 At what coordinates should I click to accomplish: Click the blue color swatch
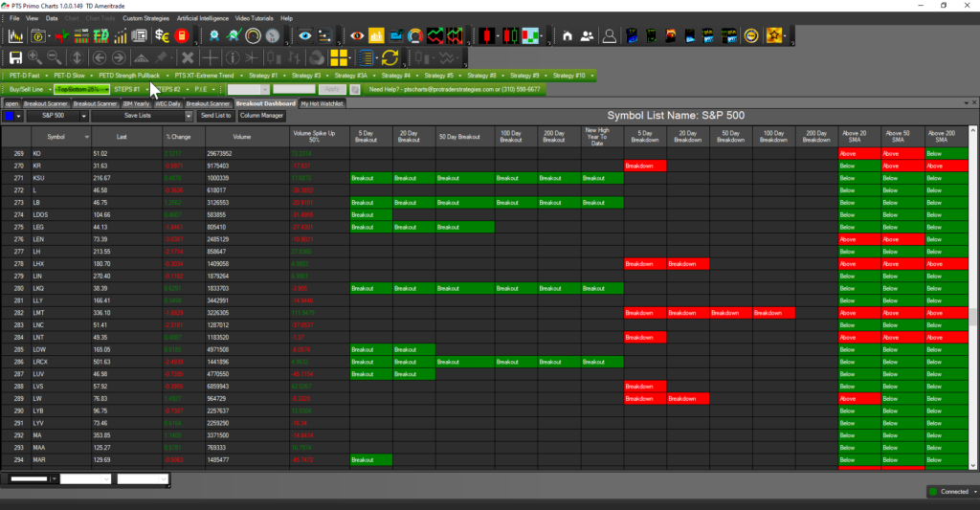pos(10,116)
